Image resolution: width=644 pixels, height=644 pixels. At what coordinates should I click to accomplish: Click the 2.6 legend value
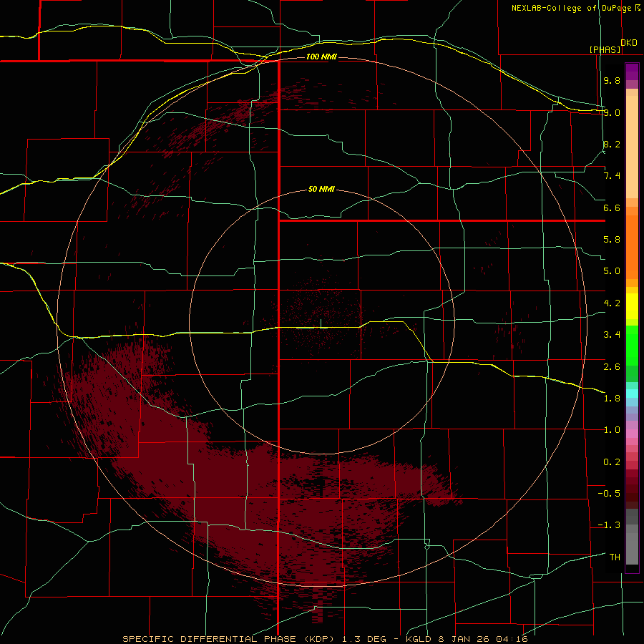coord(612,366)
